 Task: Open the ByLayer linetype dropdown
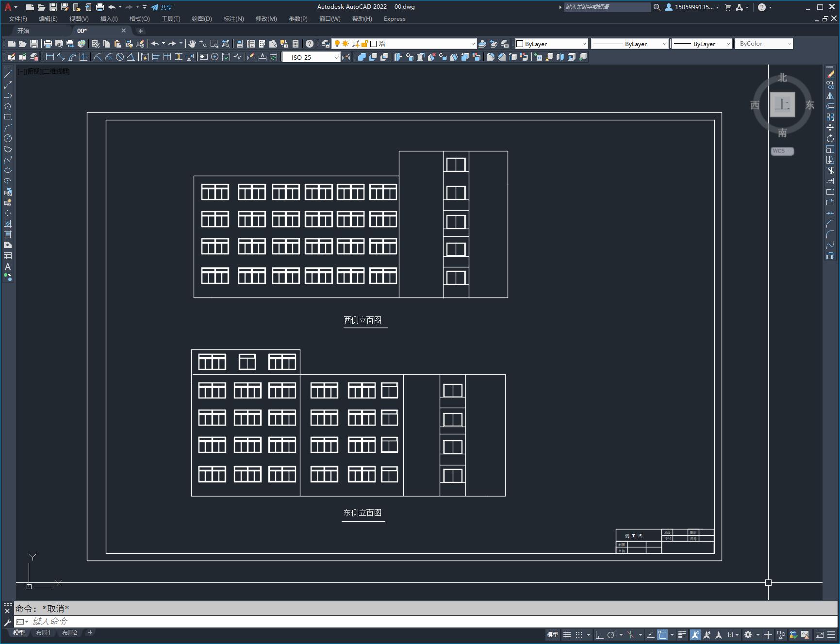[x=630, y=44]
